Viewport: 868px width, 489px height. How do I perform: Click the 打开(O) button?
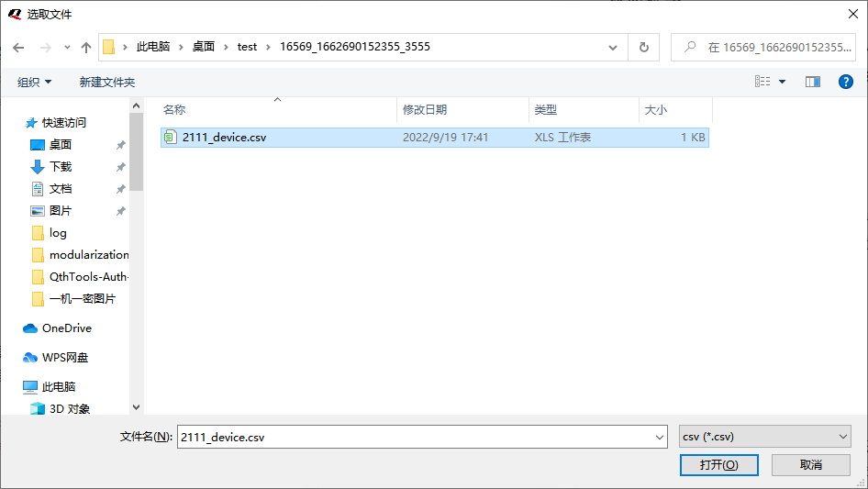tap(719, 464)
